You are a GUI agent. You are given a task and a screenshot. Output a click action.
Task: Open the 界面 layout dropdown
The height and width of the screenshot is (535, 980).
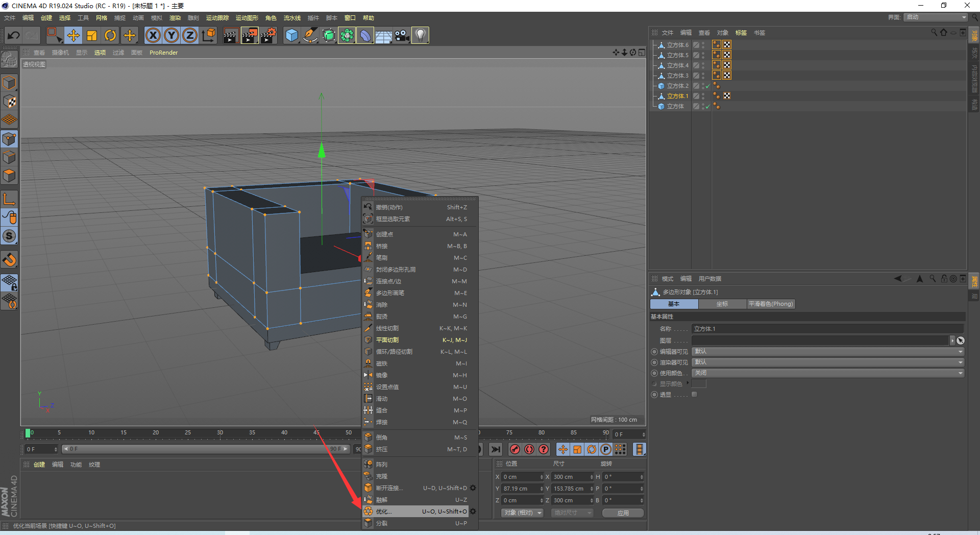pyautogui.click(x=936, y=17)
